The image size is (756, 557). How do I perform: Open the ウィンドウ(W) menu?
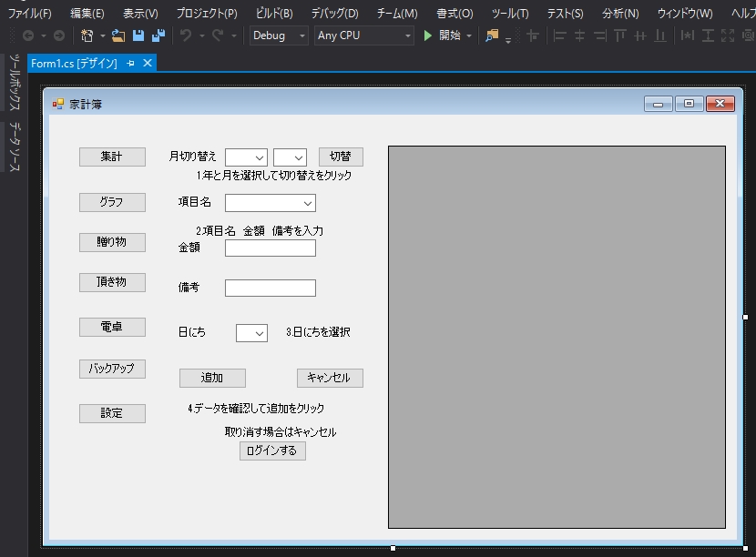coord(685,14)
